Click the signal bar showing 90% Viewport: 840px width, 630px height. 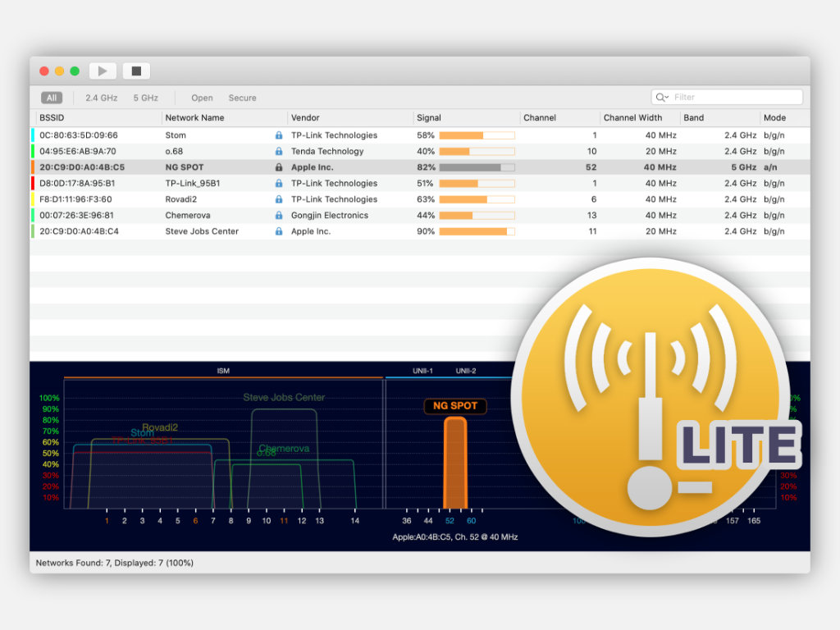tap(477, 231)
